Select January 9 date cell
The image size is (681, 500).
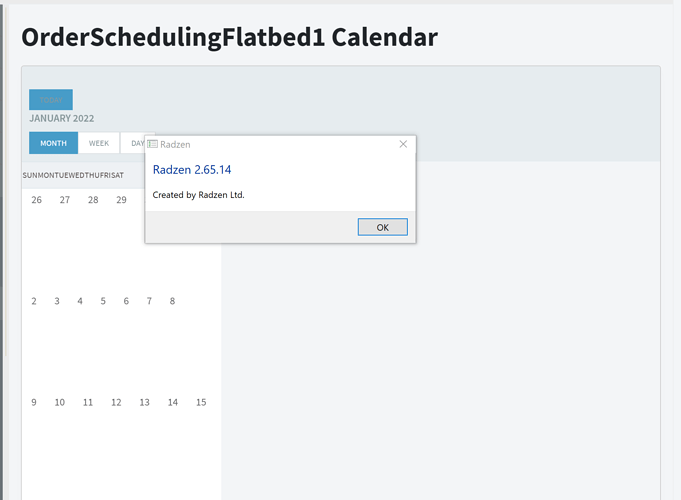[34, 402]
